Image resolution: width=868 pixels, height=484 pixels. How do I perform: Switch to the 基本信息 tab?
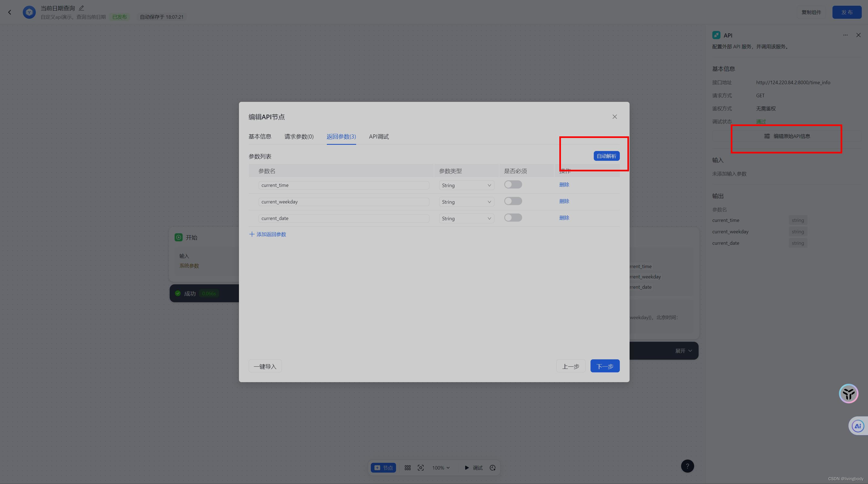[260, 137]
